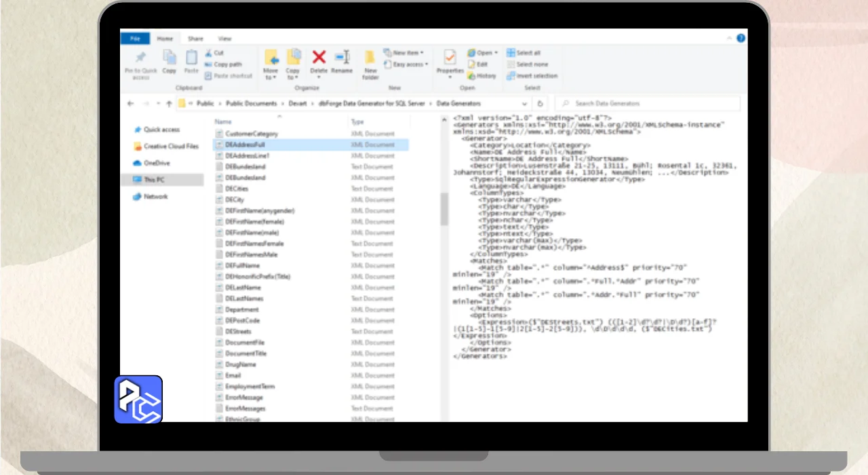868x475 pixels.
Task: Select the DEAddressFull file
Action: click(311, 145)
